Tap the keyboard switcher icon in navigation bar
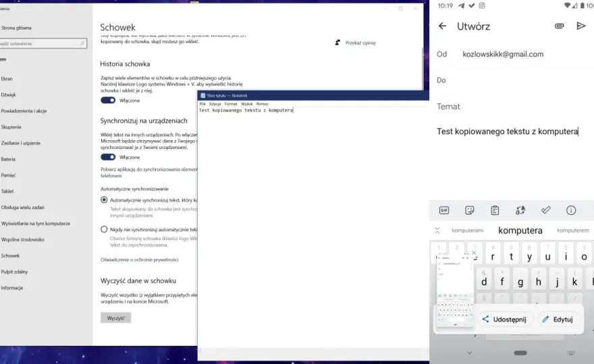594x364 pixels. tap(571, 353)
